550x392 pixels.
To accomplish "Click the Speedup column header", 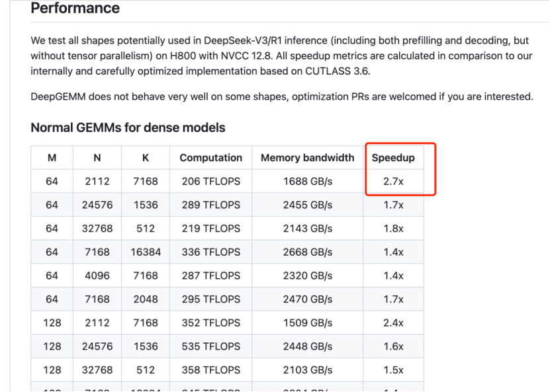I will pos(393,158).
